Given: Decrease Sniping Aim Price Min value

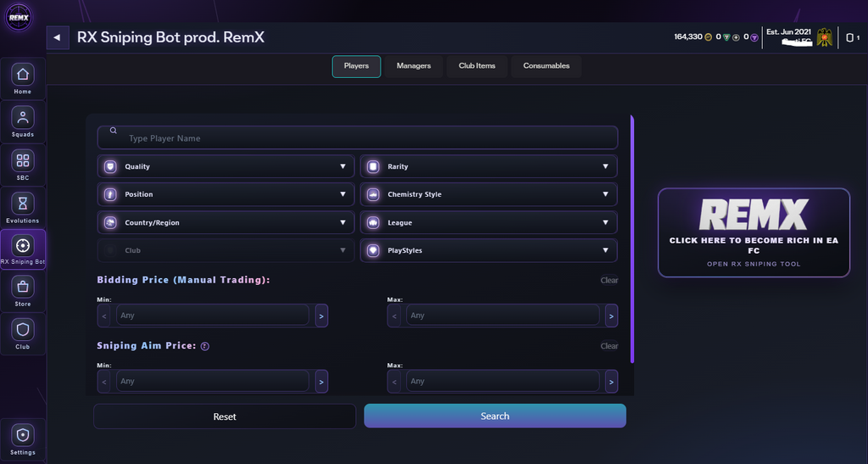Looking at the screenshot, I should [104, 382].
